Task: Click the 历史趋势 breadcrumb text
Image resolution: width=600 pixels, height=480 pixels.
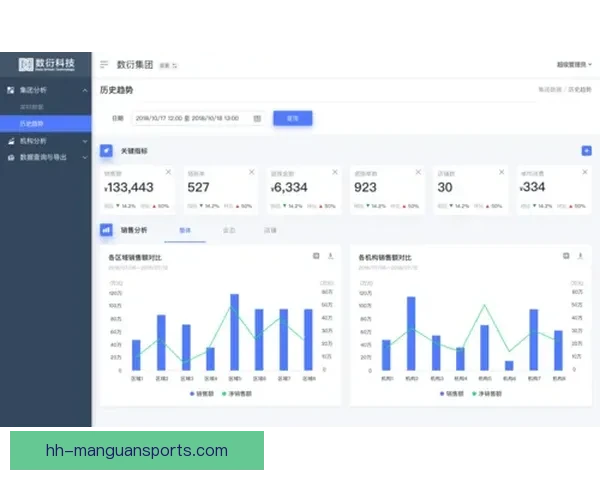Action: (x=580, y=90)
